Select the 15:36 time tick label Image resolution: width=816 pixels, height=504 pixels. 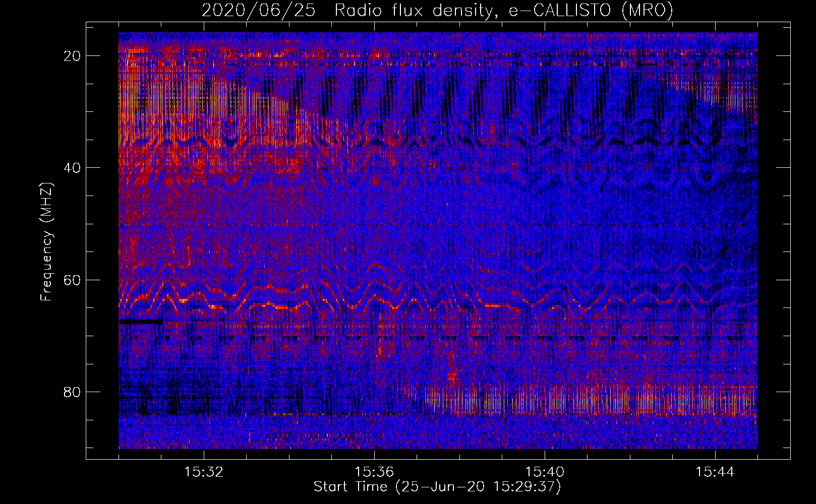tap(374, 472)
